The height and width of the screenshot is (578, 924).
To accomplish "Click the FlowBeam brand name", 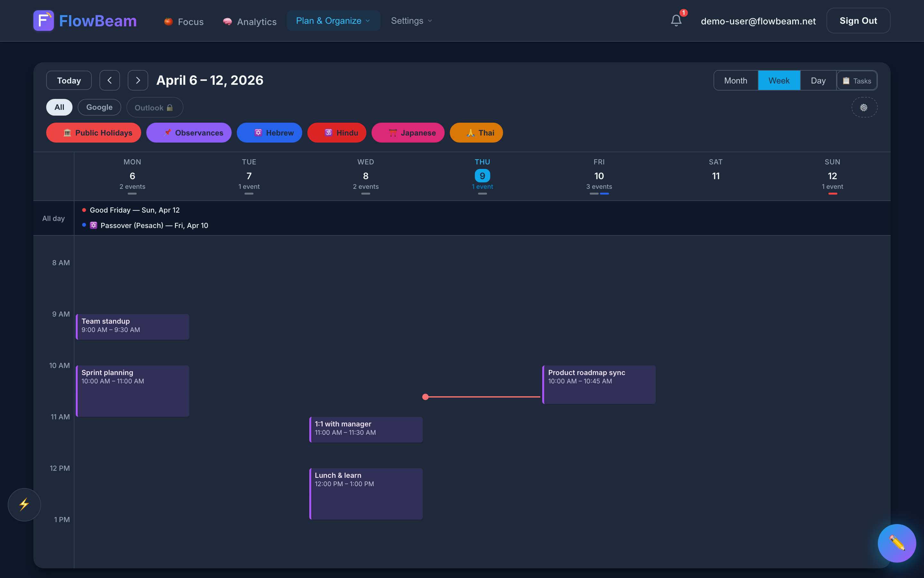I will coord(98,21).
